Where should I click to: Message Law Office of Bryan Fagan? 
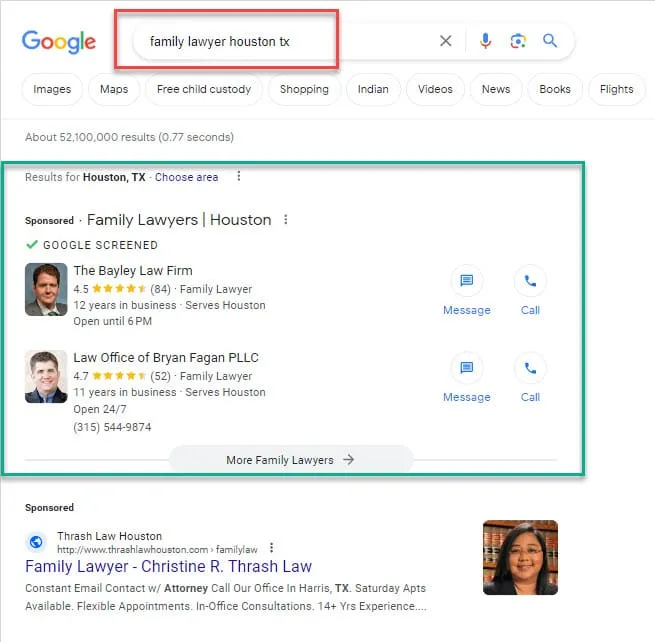pyautogui.click(x=467, y=378)
